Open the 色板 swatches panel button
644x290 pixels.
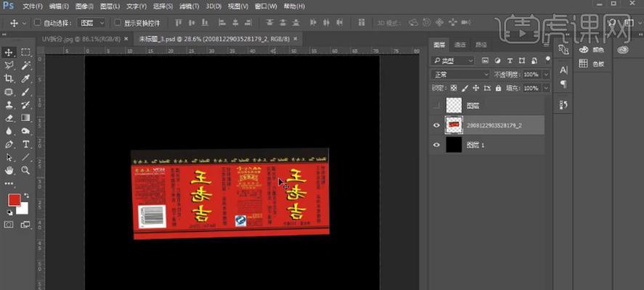591,64
